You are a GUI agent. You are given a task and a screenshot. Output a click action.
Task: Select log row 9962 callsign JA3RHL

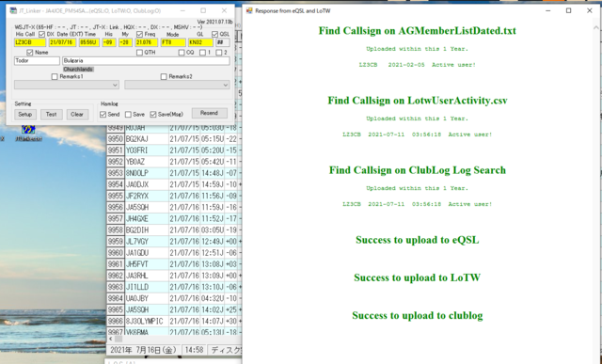click(x=147, y=276)
